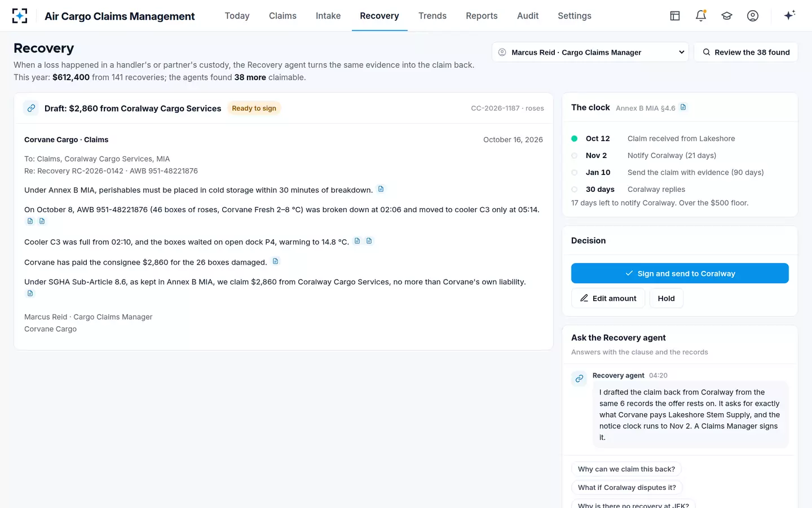Open the second citation icon after '14.8 °C'
The image size is (812, 508).
(369, 241)
